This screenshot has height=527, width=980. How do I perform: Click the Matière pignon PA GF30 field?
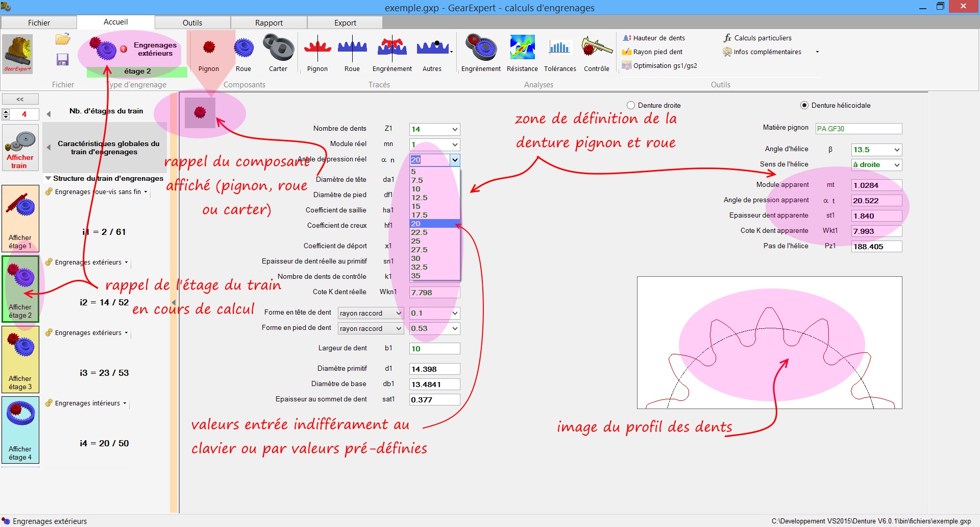pos(859,129)
